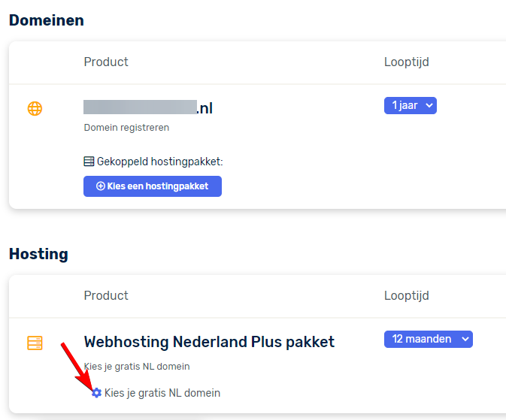Click Product column header in Domeinen table
This screenshot has width=506, height=420.
click(x=106, y=62)
